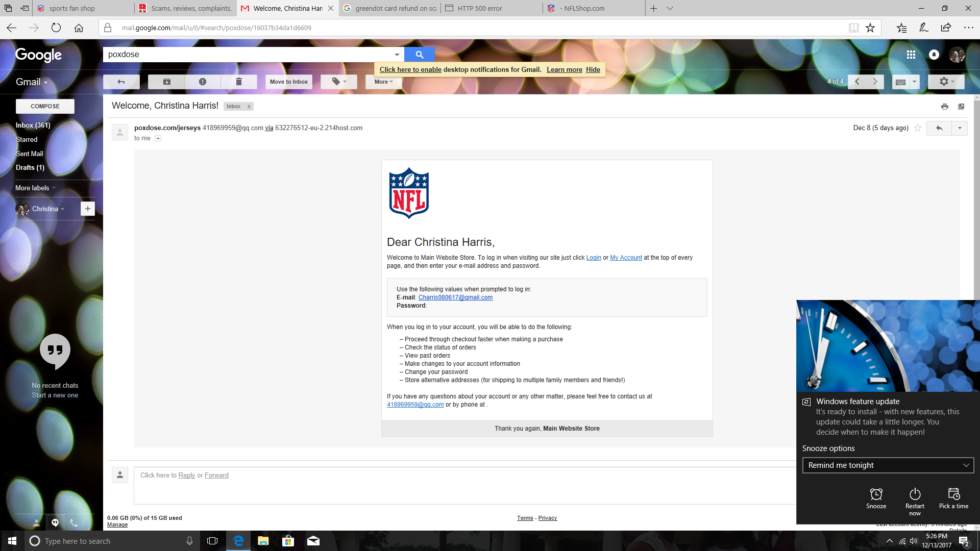Open Hangouts conversations icon at bottom
Image resolution: width=980 pixels, height=551 pixels.
(x=55, y=522)
